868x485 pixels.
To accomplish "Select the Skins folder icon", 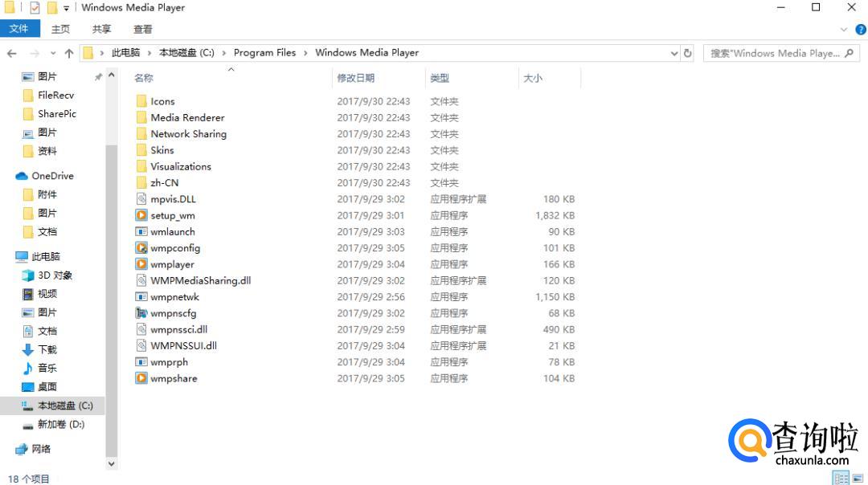I will click(141, 150).
